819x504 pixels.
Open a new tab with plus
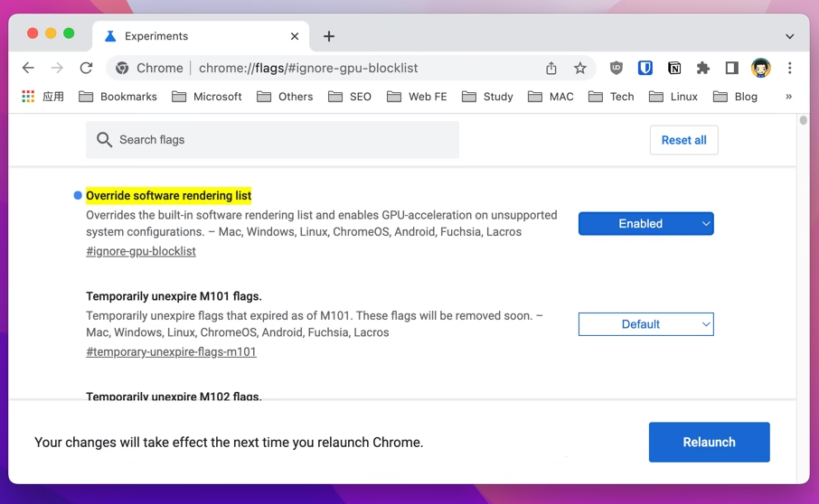pos(328,36)
